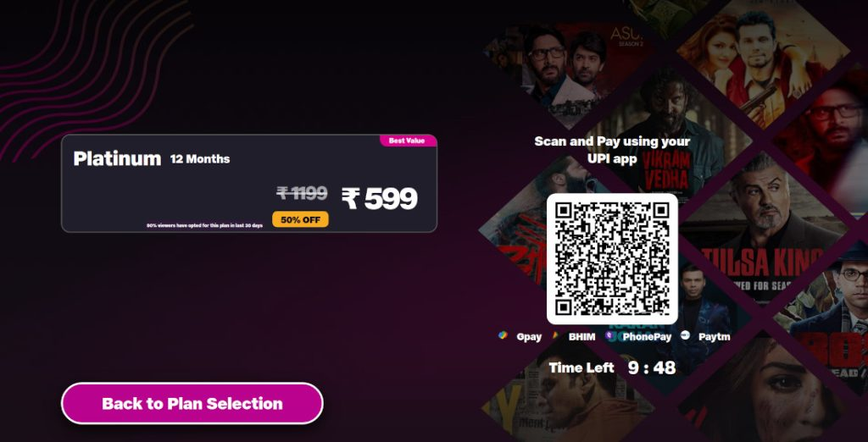
Task: Click the struck-through ₹1199 price
Action: 303,193
